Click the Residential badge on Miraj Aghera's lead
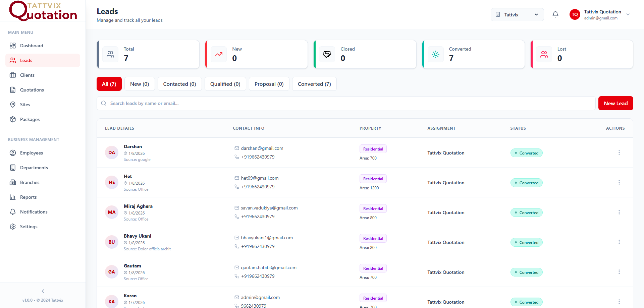This screenshot has width=644, height=308. (x=373, y=208)
